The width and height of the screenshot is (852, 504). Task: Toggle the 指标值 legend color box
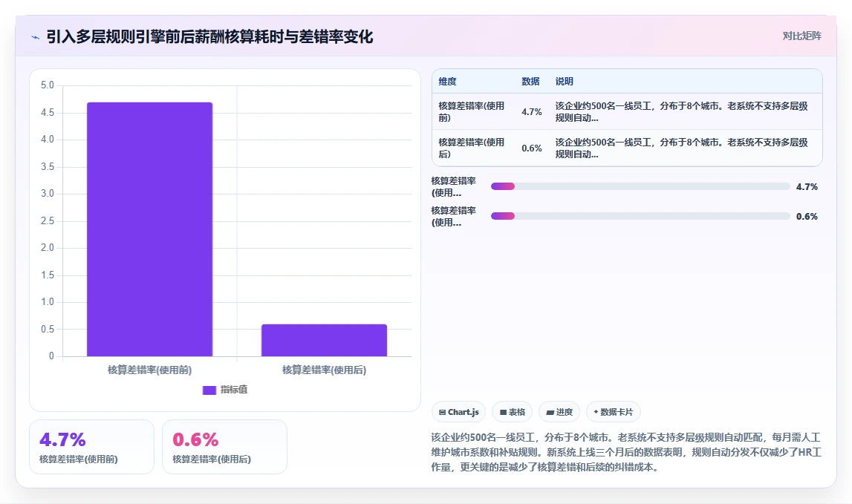pyautogui.click(x=209, y=390)
